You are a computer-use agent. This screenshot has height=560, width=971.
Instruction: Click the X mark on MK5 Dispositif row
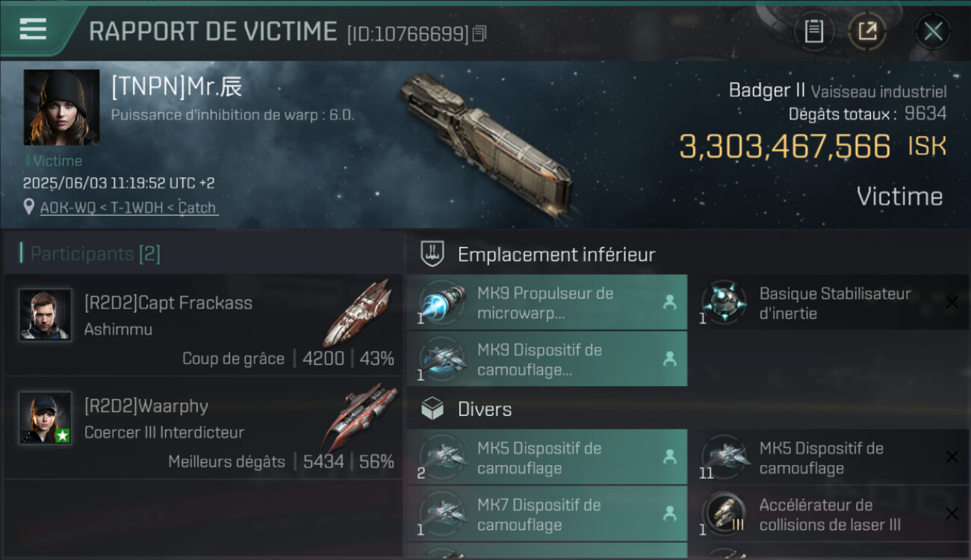(x=952, y=458)
